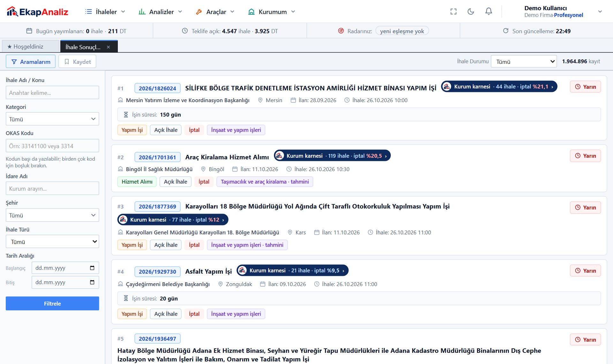Open tender number 2026/1826024

157,88
